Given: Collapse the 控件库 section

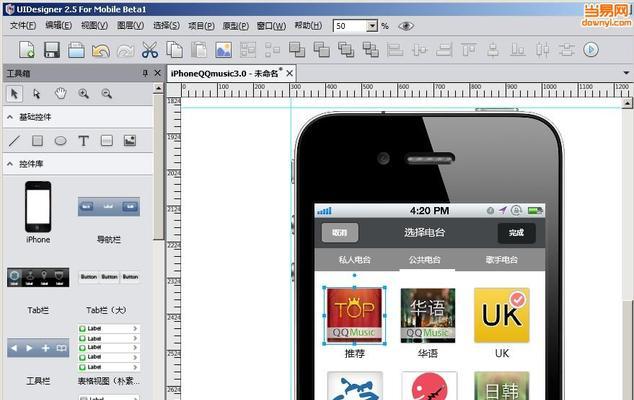Looking at the screenshot, I should click(x=10, y=164).
